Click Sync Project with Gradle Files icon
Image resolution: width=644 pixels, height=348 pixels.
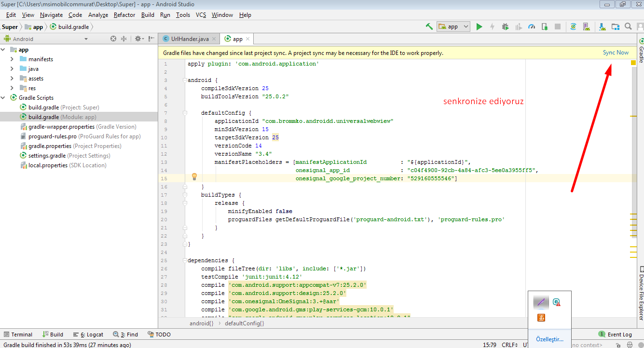pyautogui.click(x=573, y=27)
